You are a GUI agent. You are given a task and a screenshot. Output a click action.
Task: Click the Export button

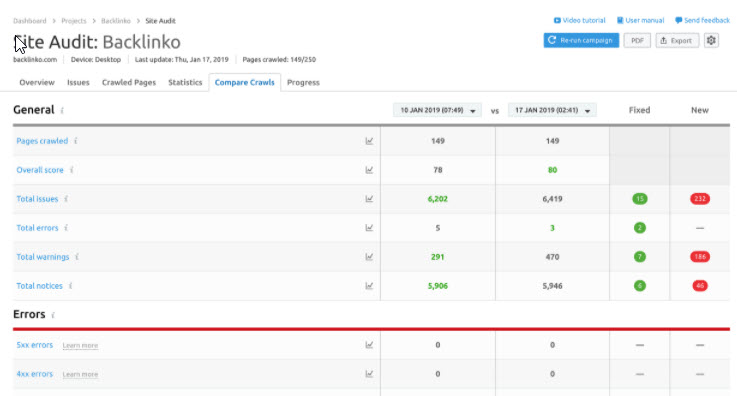(x=677, y=40)
